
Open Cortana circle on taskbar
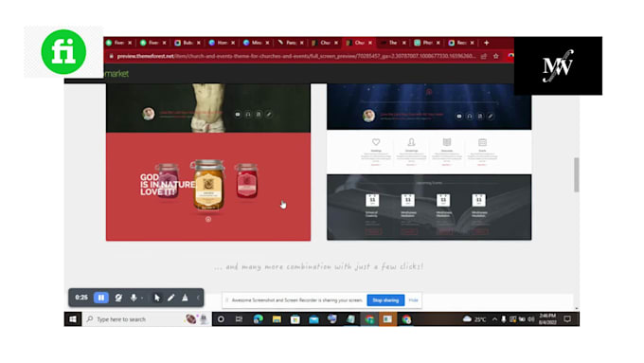221,319
